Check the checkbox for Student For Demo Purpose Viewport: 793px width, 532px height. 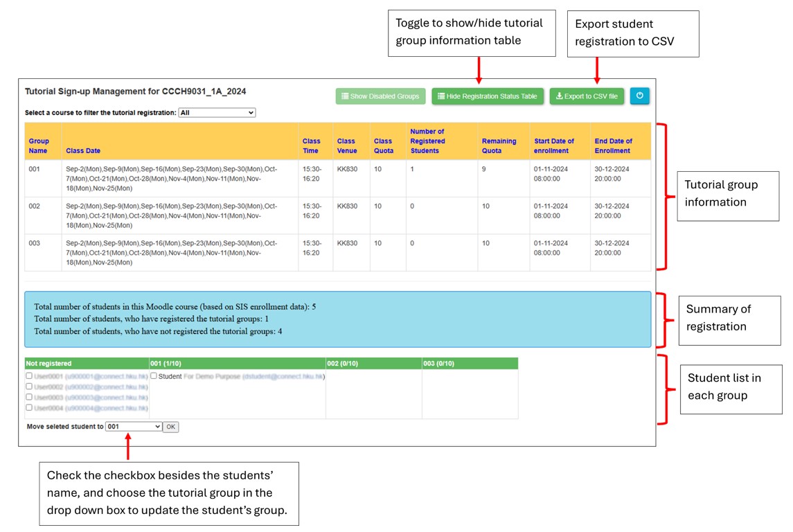coord(152,376)
